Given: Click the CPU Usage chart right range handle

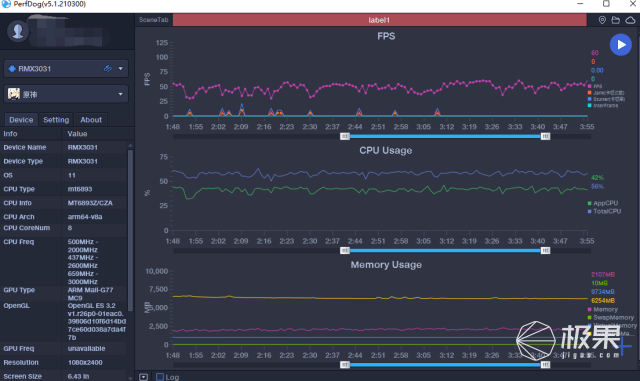Looking at the screenshot, I should tap(545, 251).
